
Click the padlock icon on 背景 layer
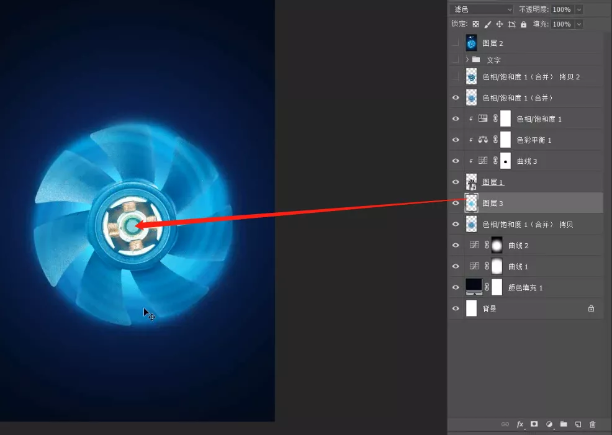pyautogui.click(x=591, y=309)
